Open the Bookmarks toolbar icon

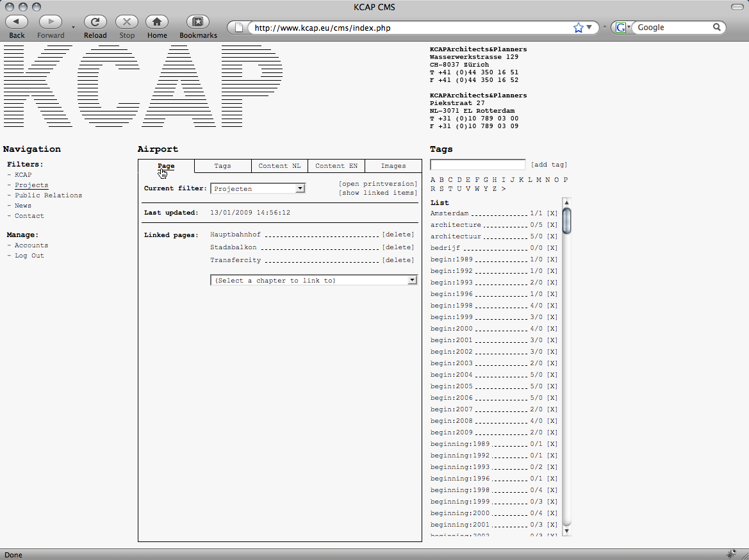(198, 22)
